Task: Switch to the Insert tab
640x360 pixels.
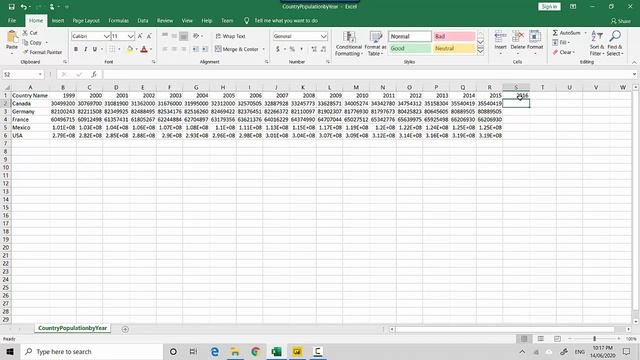Action: 58,20
